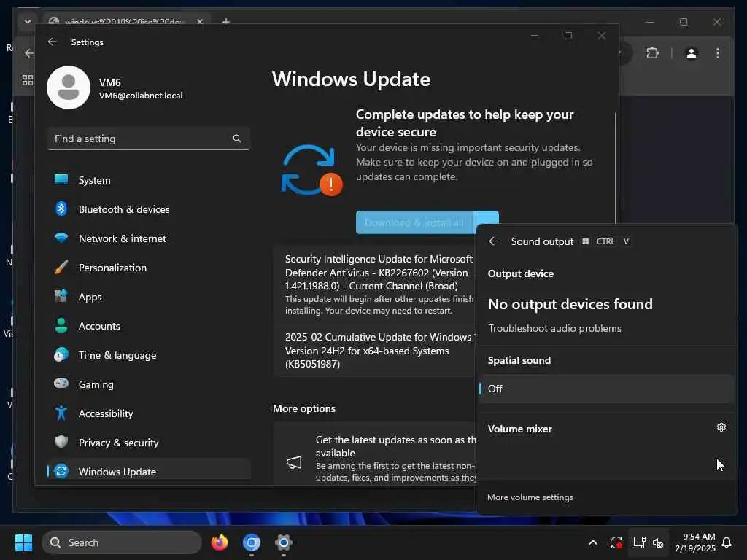Click Download & install all button
Image resolution: width=747 pixels, height=560 pixels.
pos(414,222)
